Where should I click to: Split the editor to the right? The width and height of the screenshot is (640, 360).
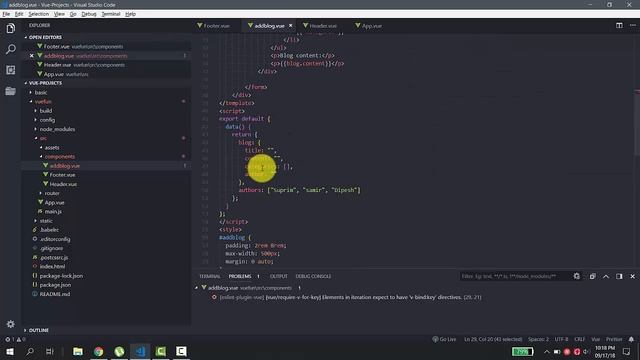(x=619, y=25)
